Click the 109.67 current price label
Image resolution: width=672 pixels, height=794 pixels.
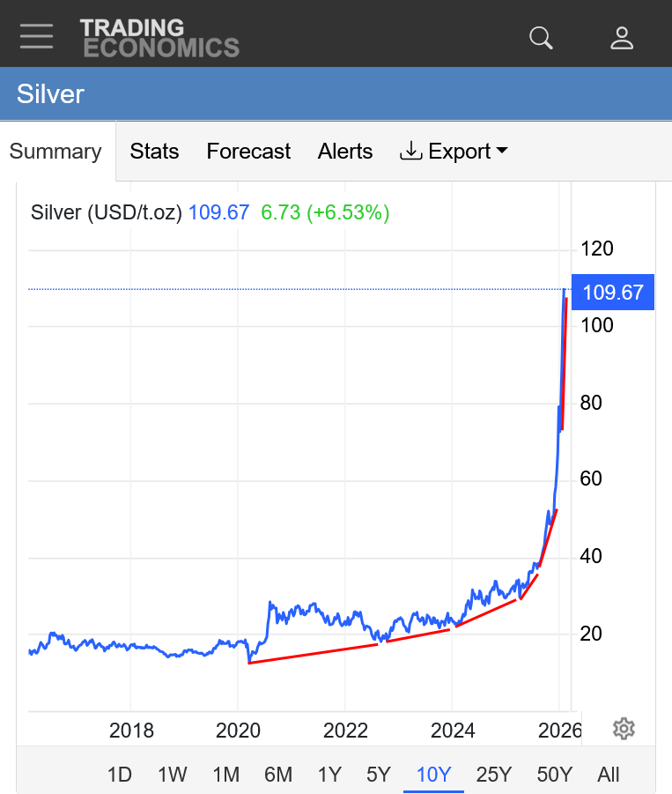[613, 293]
